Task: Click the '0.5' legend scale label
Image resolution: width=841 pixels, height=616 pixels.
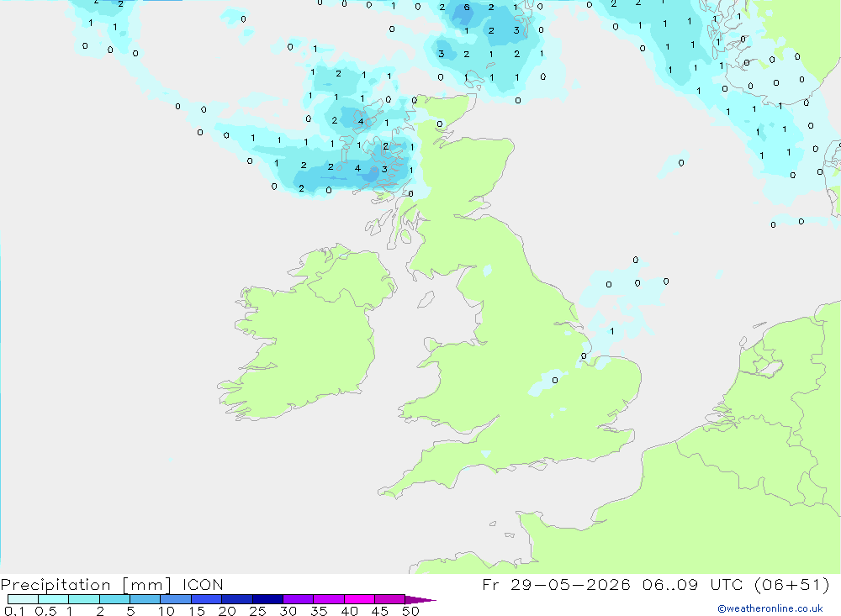Action: coord(45,611)
